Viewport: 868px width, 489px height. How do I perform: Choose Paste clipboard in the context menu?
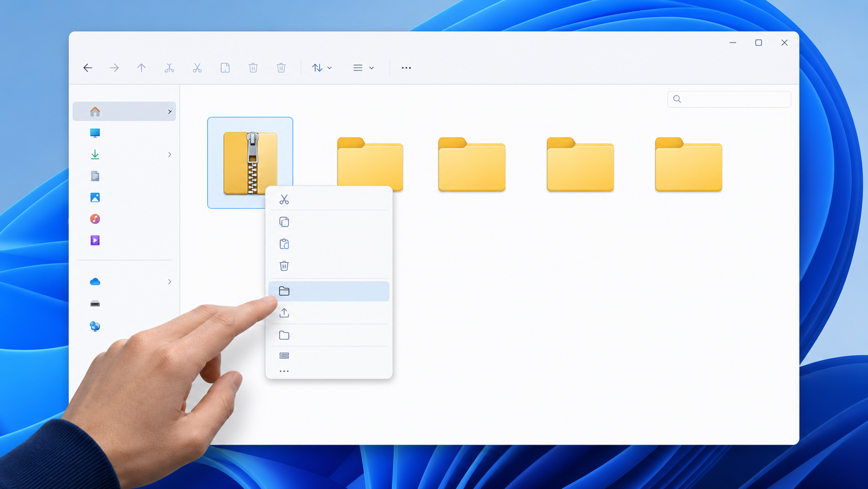(x=329, y=244)
